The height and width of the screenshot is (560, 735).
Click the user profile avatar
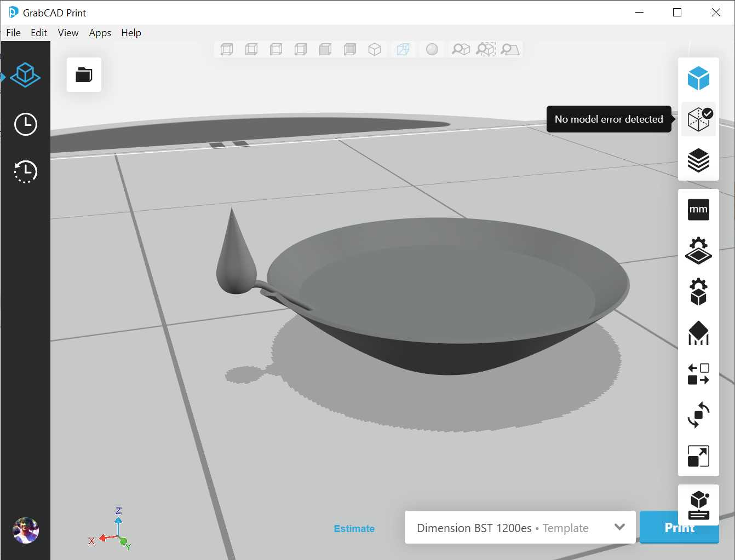(x=26, y=530)
